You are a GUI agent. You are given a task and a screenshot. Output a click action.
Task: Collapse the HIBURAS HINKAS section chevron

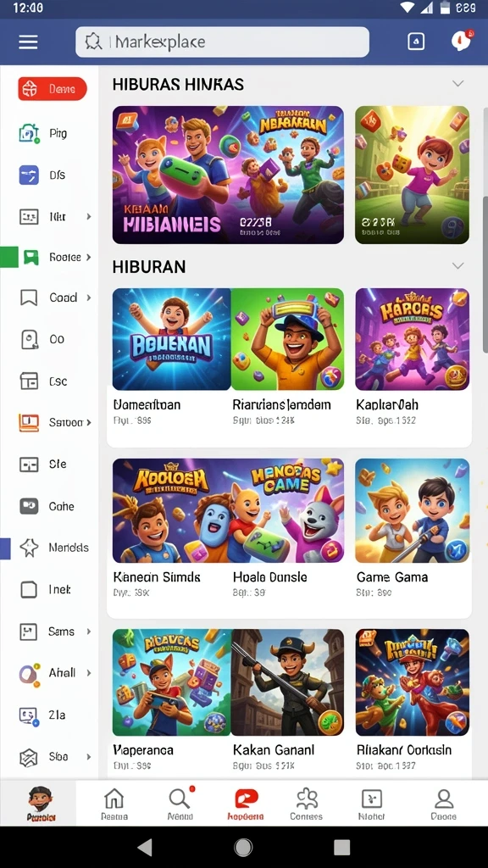point(457,84)
